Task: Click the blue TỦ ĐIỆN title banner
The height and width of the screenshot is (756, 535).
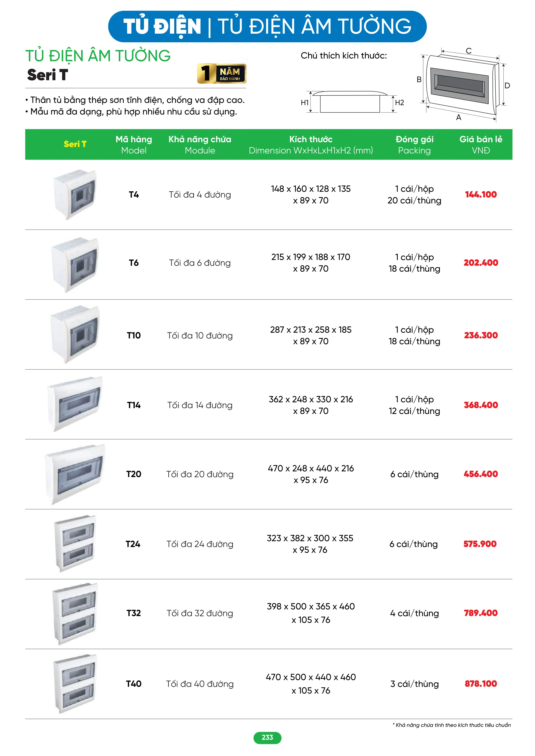Action: tap(267, 26)
